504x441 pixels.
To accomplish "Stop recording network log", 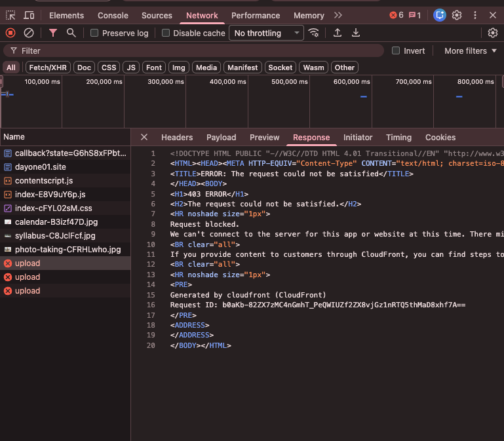I will [10, 33].
